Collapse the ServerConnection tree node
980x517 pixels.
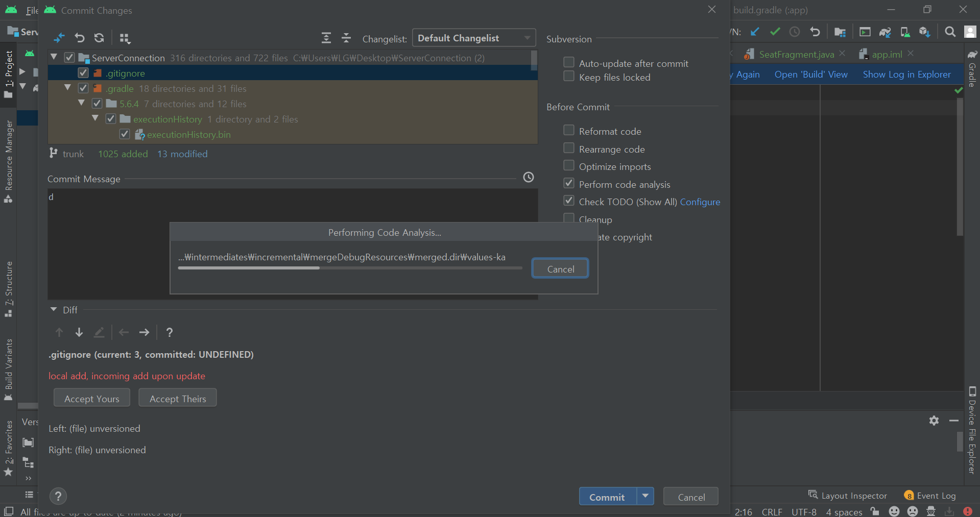54,57
